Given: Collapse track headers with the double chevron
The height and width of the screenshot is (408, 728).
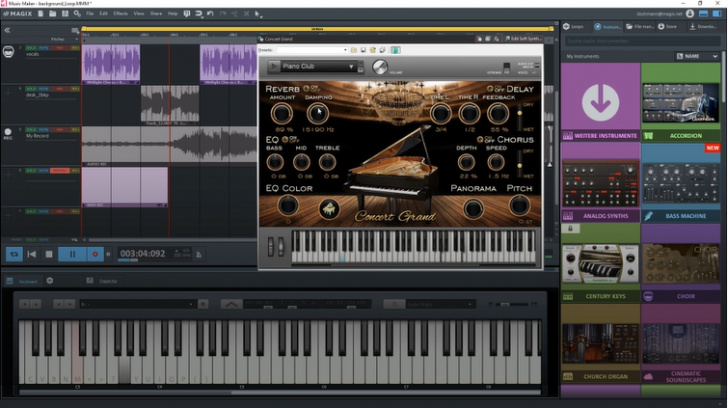Looking at the screenshot, I should 7,30.
